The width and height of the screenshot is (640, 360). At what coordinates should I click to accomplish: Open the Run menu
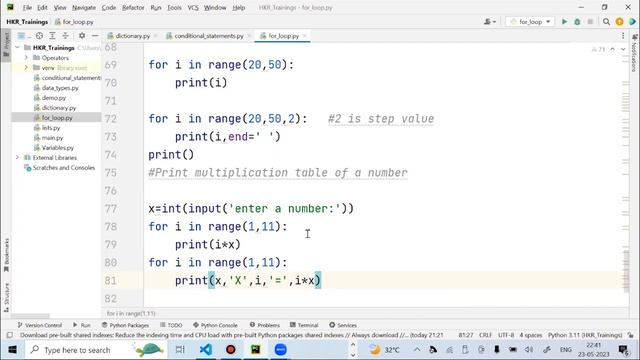(x=156, y=7)
